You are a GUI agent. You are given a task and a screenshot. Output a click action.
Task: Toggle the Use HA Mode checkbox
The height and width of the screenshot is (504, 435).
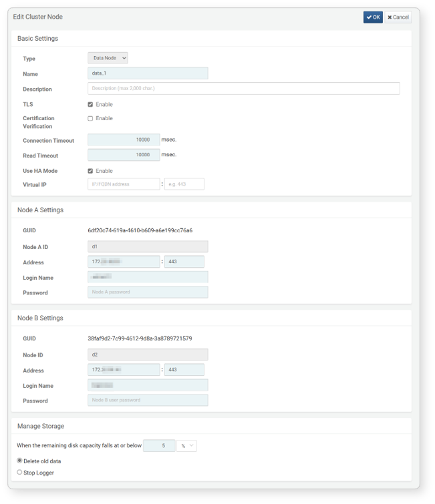pos(90,171)
